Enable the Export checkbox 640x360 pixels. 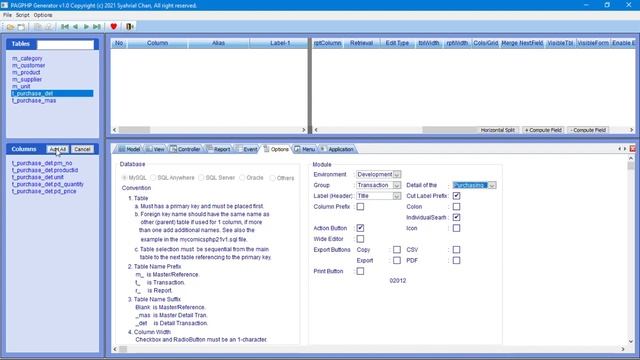click(x=397, y=260)
